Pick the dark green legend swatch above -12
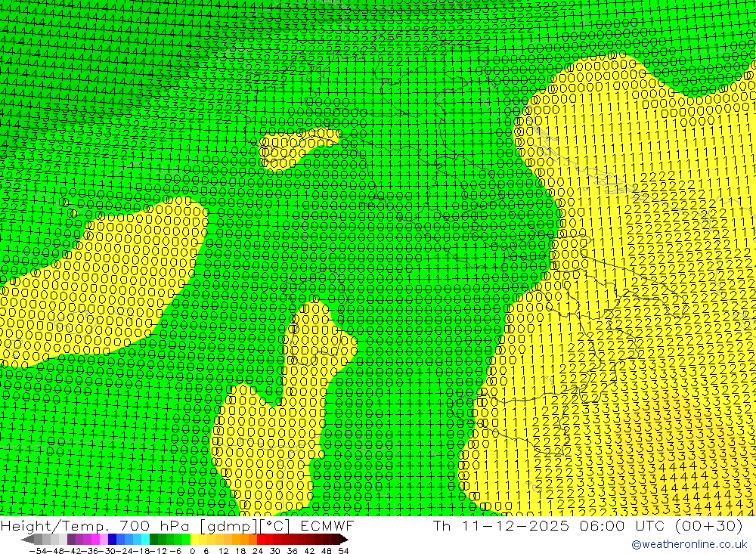 pyautogui.click(x=153, y=540)
